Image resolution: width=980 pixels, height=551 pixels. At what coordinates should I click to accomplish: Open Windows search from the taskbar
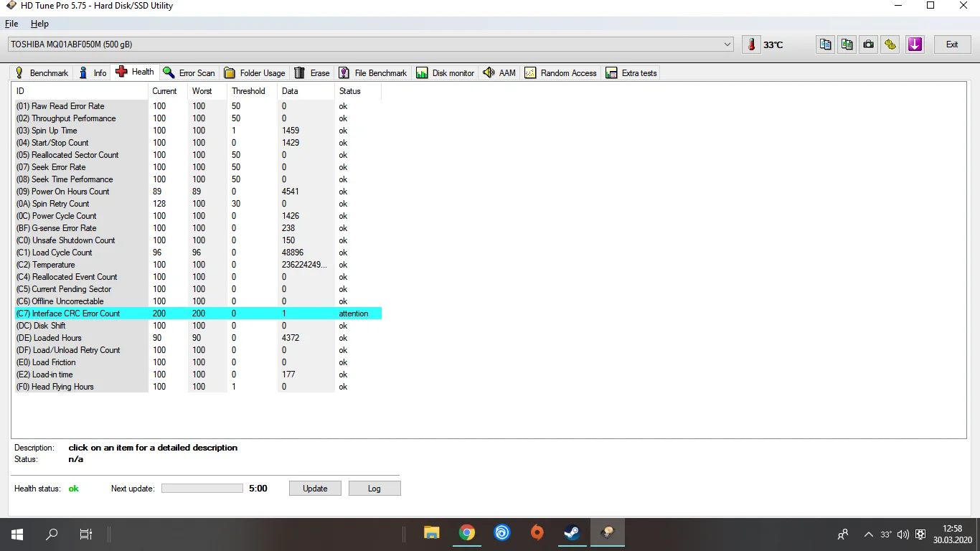(52, 534)
